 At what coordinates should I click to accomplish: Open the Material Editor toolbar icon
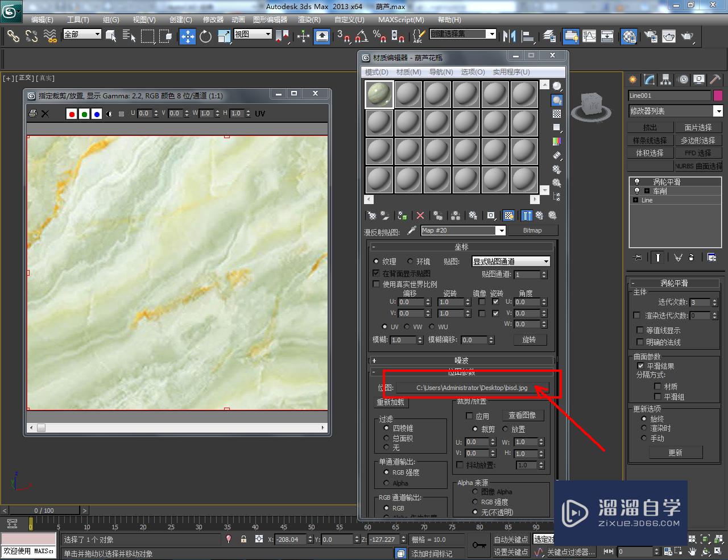628,36
